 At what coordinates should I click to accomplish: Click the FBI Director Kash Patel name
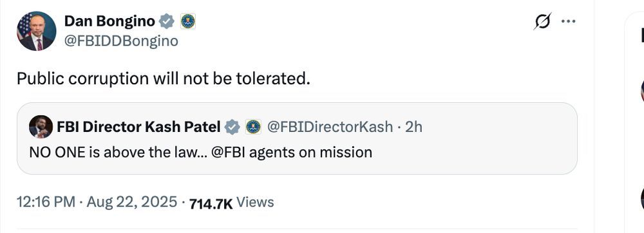coord(138,127)
